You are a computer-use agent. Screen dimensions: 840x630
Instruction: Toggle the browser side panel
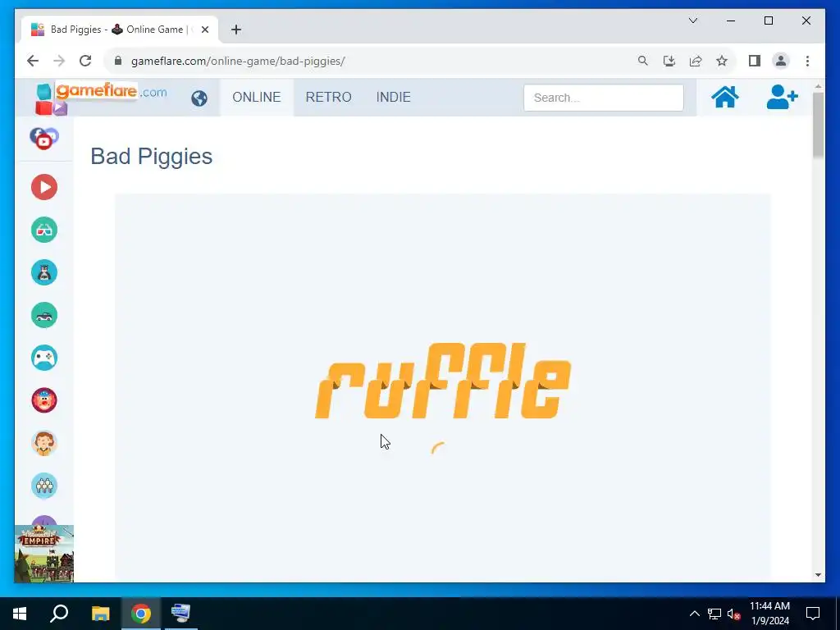coord(755,61)
